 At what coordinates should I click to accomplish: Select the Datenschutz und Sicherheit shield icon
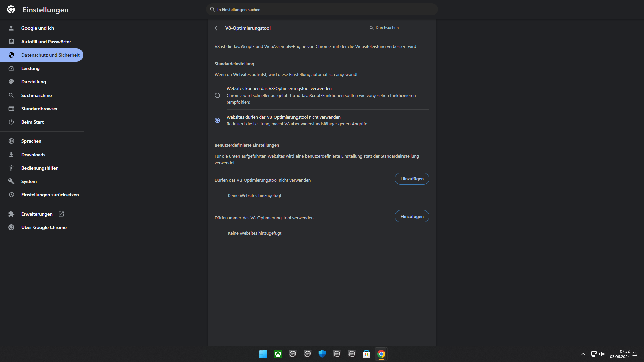(11, 55)
